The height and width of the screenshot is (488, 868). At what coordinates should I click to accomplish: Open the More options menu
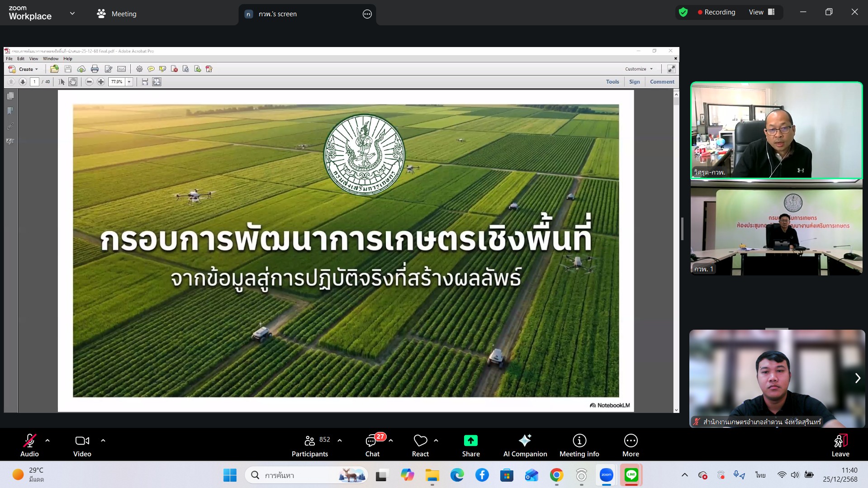tap(631, 445)
